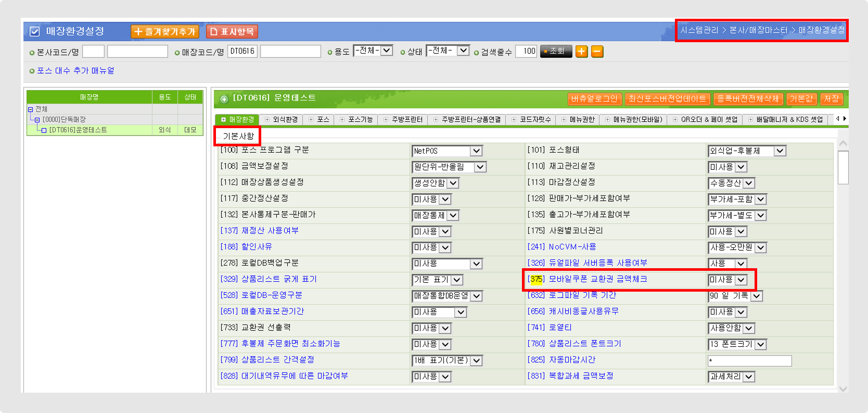
Task: Click the orange plus icon beside 조회
Action: (582, 51)
